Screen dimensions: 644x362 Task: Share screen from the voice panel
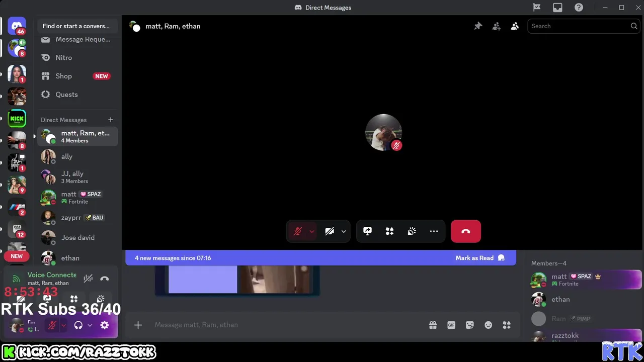(47, 299)
